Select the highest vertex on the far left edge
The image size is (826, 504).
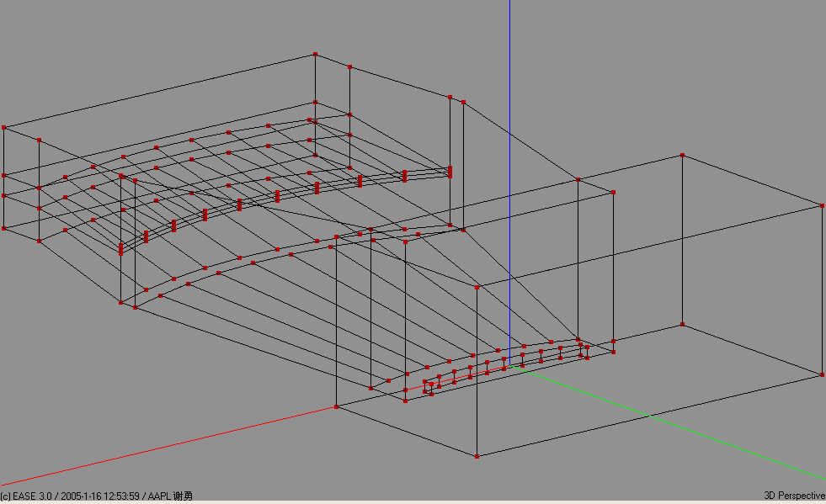pos(4,127)
